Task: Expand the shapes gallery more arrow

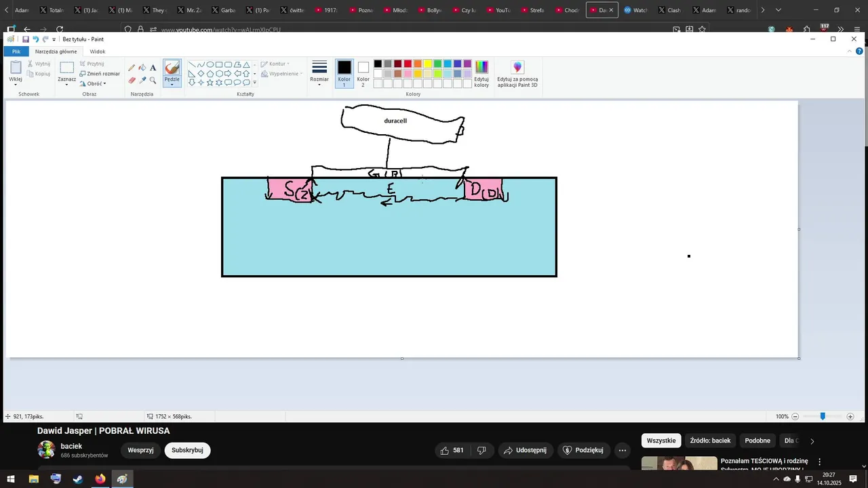Action: pyautogui.click(x=255, y=83)
